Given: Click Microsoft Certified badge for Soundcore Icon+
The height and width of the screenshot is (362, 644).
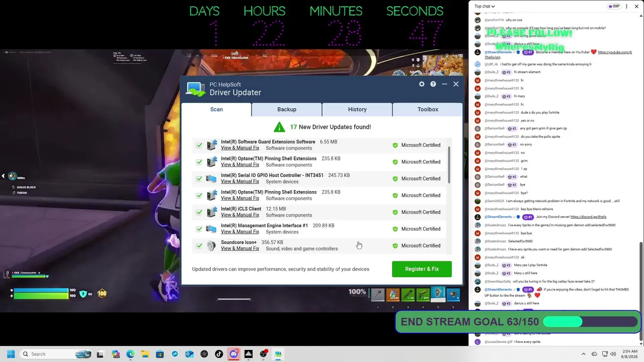Looking at the screenshot, I should click(x=416, y=246).
